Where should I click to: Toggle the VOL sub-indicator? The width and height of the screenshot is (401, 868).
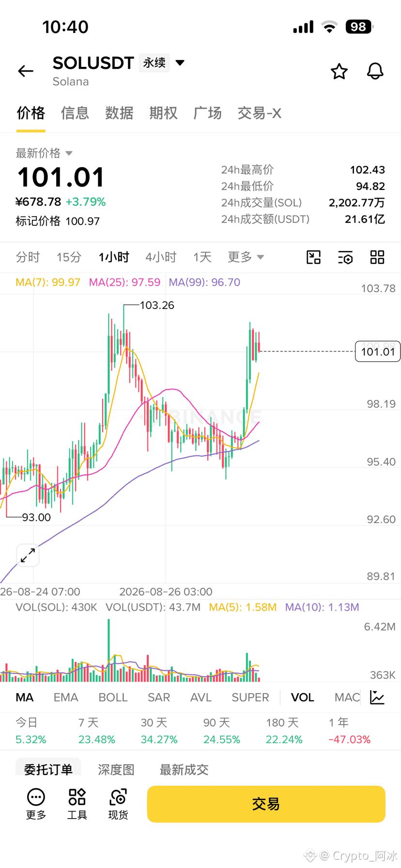[303, 697]
